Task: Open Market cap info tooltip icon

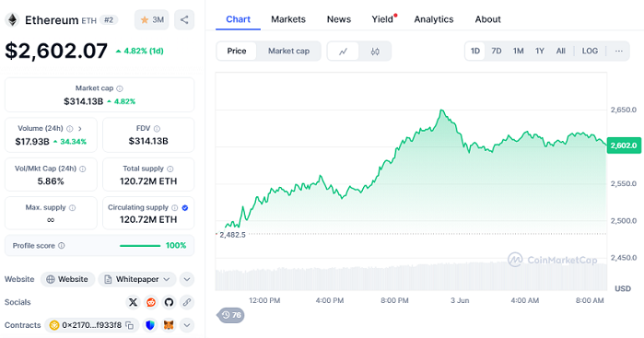Action: (x=120, y=88)
